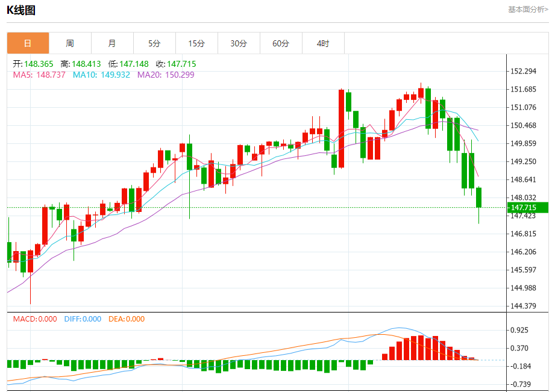This screenshot has width=555, height=392.
Task: Click axis value 145.597
Action: point(523,270)
